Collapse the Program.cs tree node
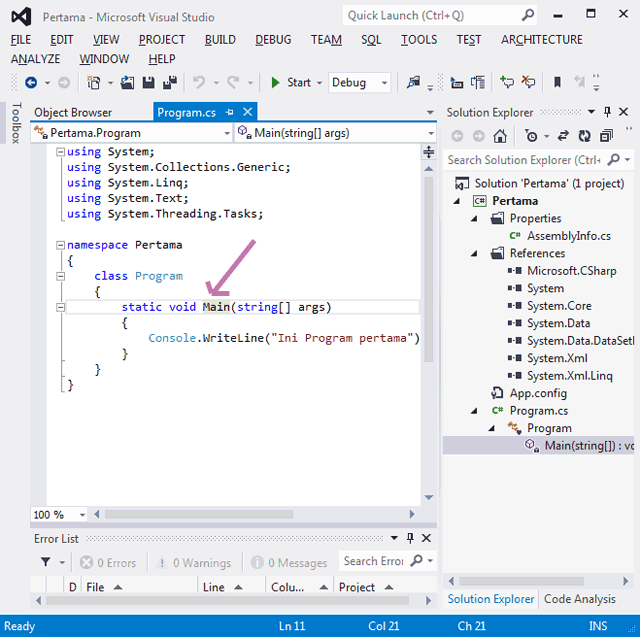Screen dimensions: 640x637 (x=474, y=411)
